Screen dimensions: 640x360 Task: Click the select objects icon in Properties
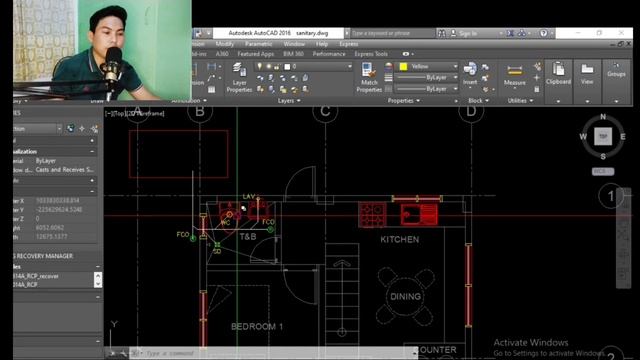pos(82,129)
